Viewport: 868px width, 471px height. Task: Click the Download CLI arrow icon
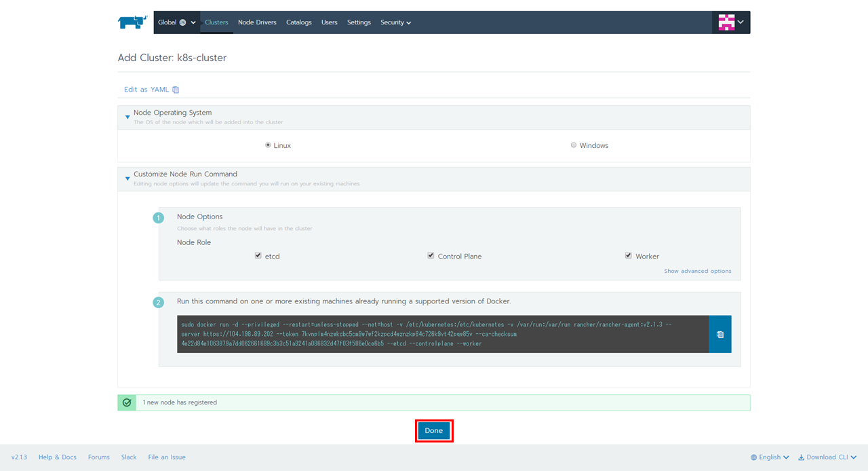coord(801,457)
